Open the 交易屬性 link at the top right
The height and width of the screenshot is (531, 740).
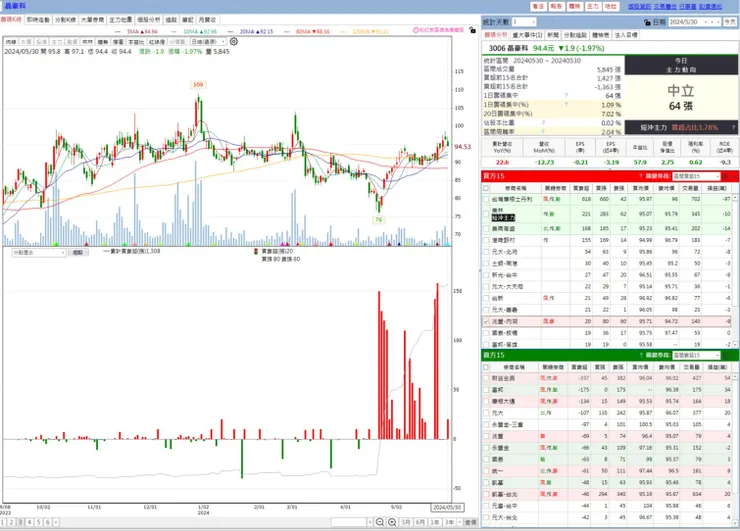pos(664,6)
